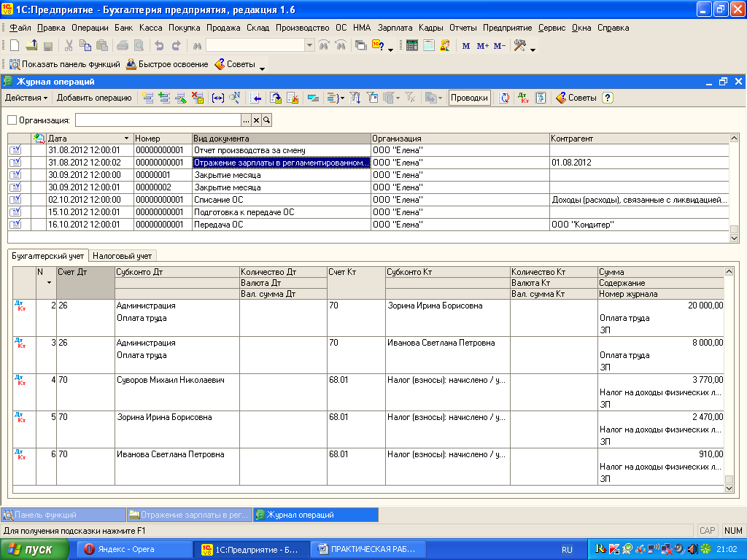
Task: Click the Edit record pencil icon
Action: click(x=181, y=98)
